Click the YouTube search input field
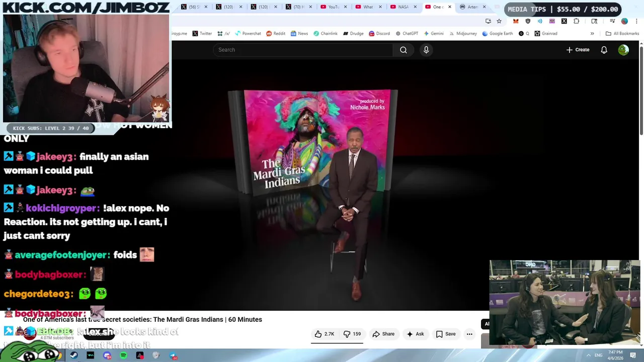644x362 pixels. 303,50
